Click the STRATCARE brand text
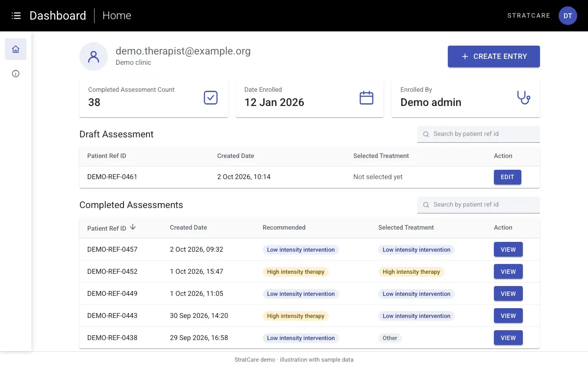588x368 pixels. [x=529, y=16]
